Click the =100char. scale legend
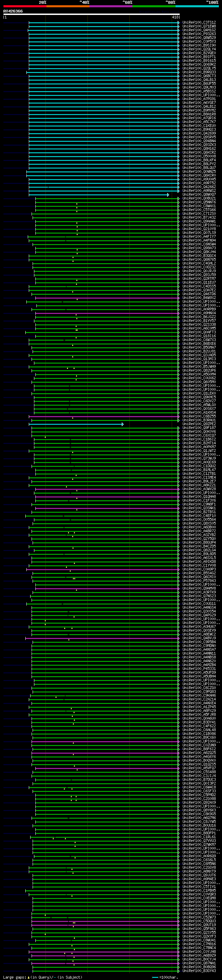Screen dimensions: 222x980 tap(165, 977)
